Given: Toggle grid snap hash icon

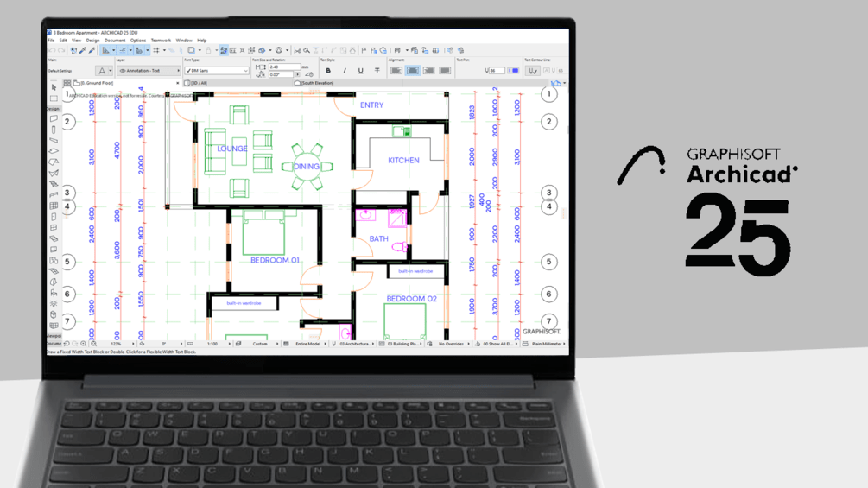Looking at the screenshot, I should [156, 50].
